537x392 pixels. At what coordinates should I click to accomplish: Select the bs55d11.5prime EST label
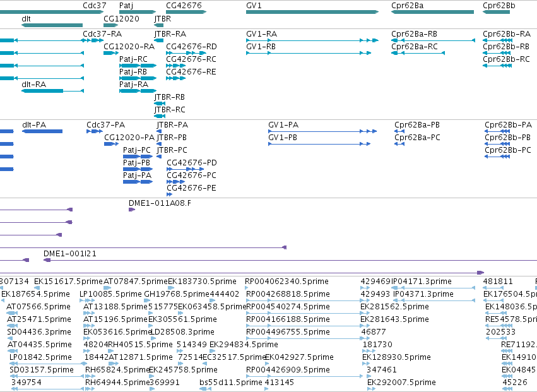tap(231, 382)
